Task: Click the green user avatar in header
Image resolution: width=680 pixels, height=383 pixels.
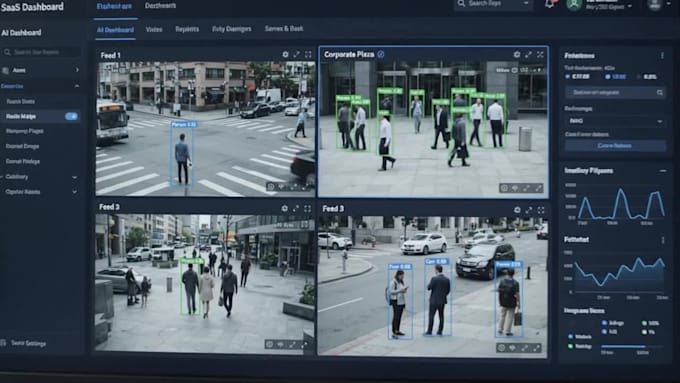Action: click(x=574, y=4)
